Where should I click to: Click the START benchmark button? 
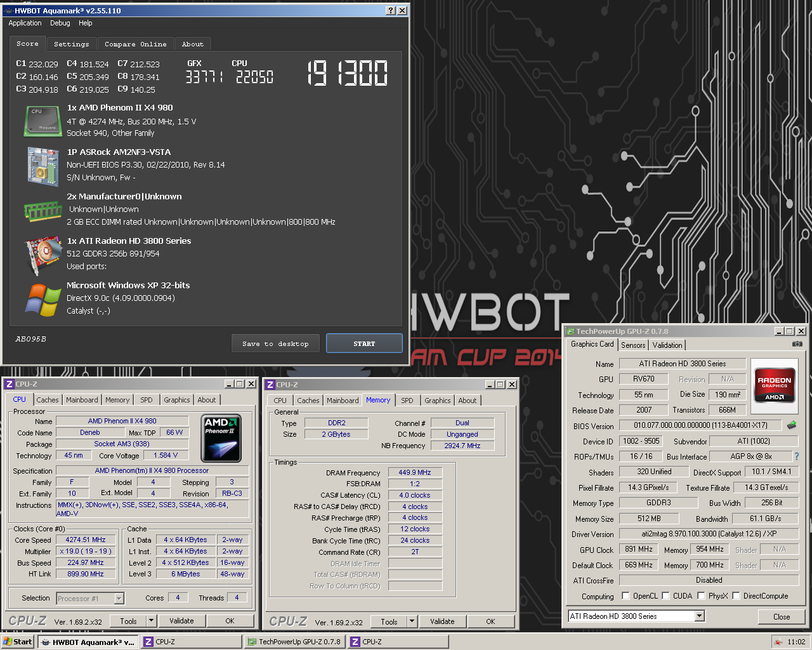click(364, 343)
